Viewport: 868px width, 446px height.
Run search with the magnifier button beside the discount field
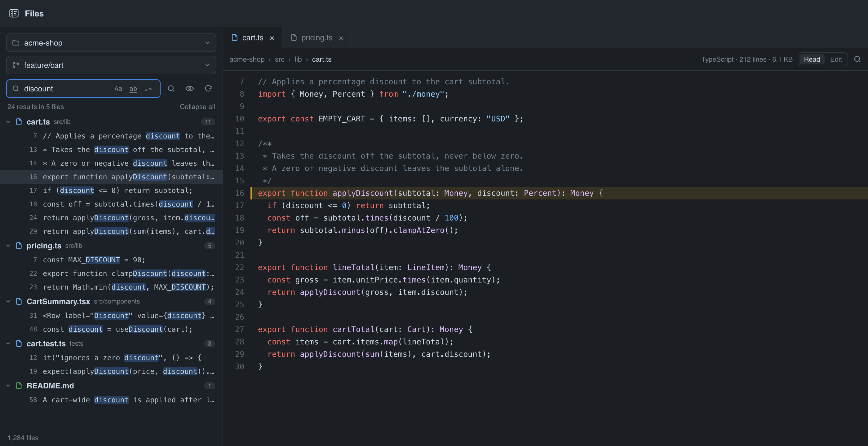[171, 89]
